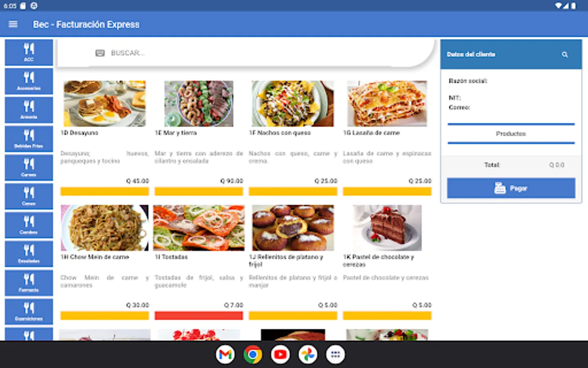Click the 'Correo:' label
Image resolution: width=588 pixels, height=368 pixels.
pyautogui.click(x=459, y=108)
